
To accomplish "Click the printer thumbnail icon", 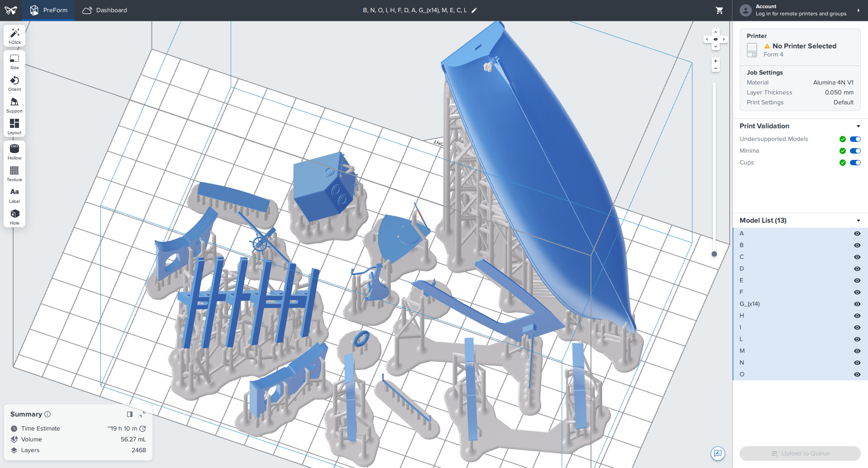I will pyautogui.click(x=752, y=50).
